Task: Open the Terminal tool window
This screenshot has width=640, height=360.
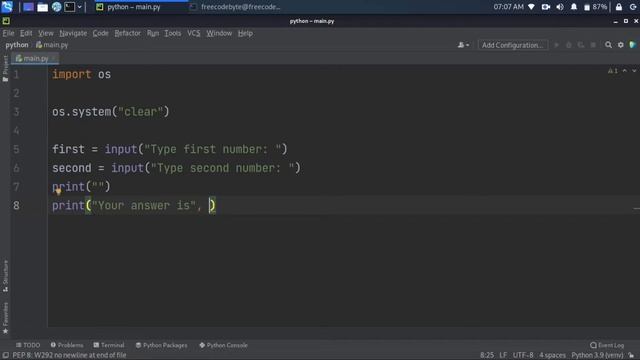Action: click(109, 345)
